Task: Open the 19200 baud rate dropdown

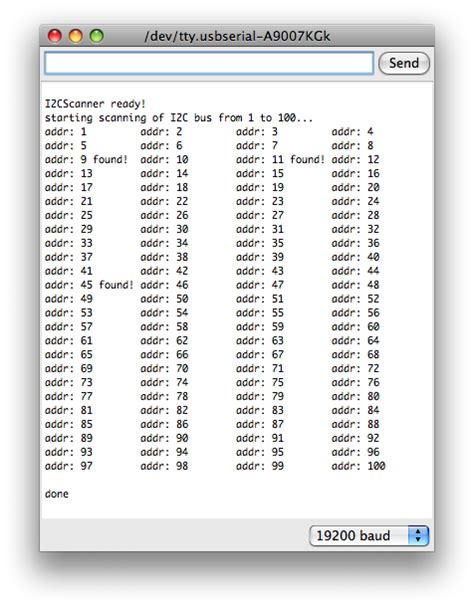Action: pos(369,535)
